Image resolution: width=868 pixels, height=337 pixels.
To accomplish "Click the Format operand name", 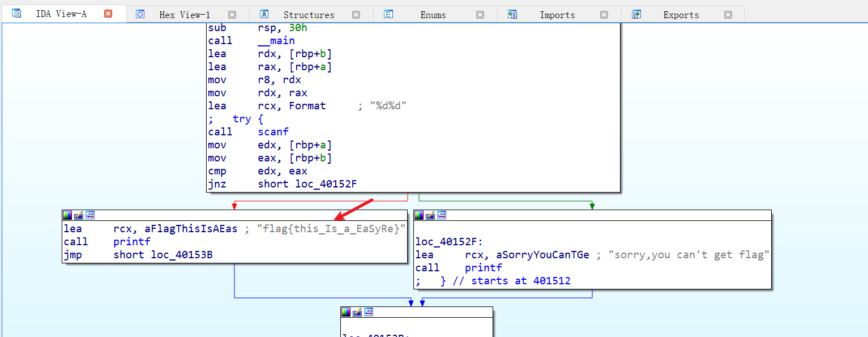I will pyautogui.click(x=307, y=106).
